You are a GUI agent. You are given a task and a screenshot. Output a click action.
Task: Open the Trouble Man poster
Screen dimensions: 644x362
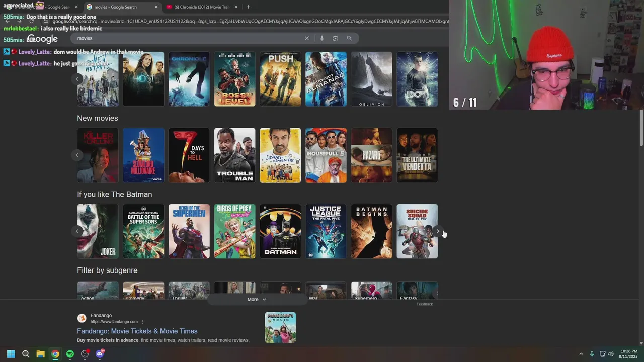[234, 155]
